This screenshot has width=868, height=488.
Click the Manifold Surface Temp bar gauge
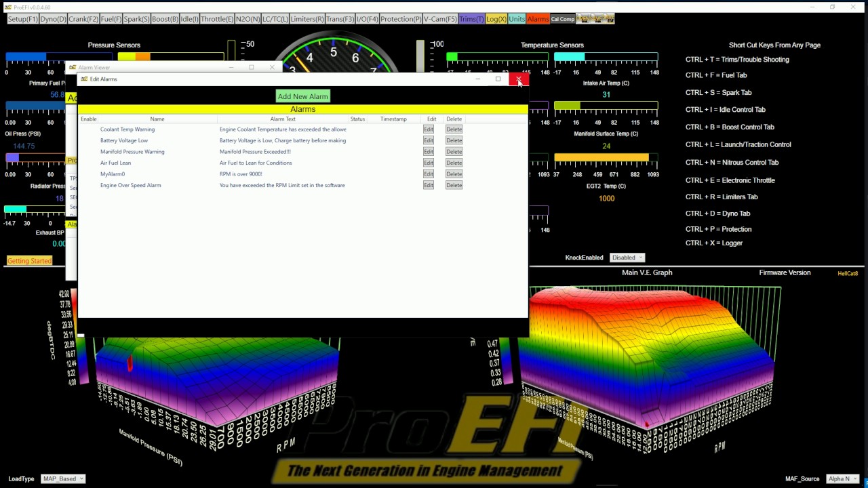tap(606, 106)
